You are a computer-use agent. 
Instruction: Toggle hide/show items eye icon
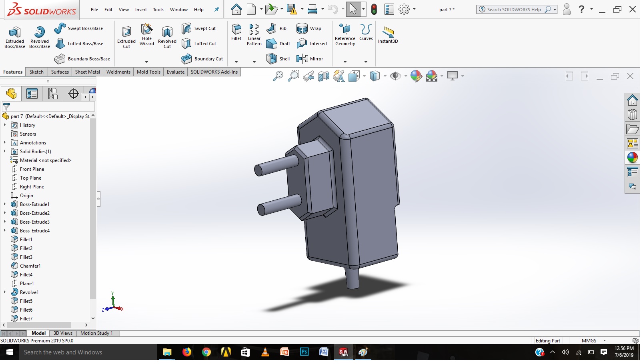coord(395,76)
